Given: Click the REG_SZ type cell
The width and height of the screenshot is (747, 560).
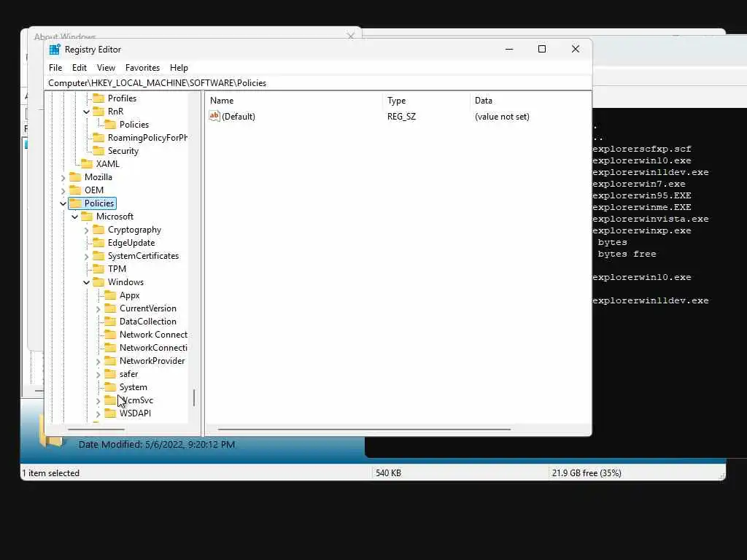Looking at the screenshot, I should [402, 117].
